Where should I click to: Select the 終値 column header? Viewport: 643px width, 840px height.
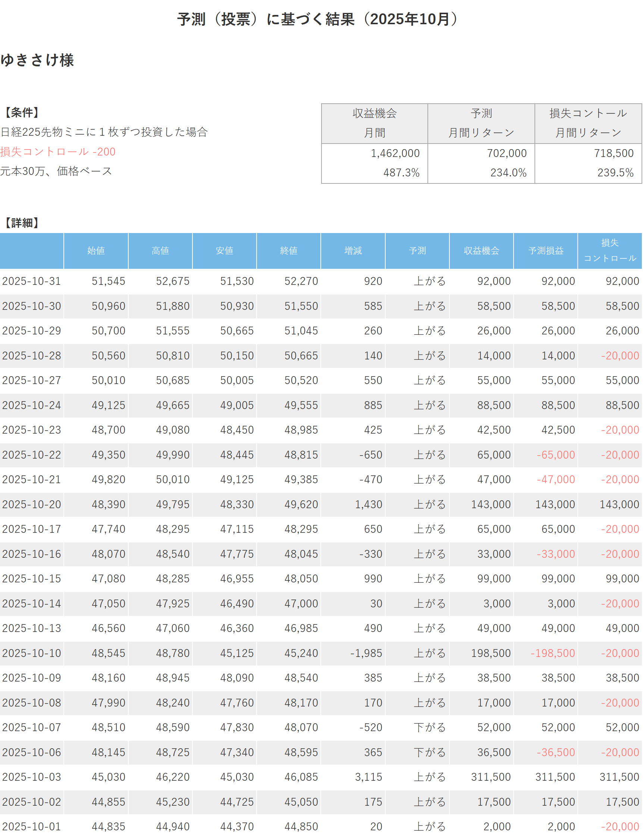coord(289,251)
